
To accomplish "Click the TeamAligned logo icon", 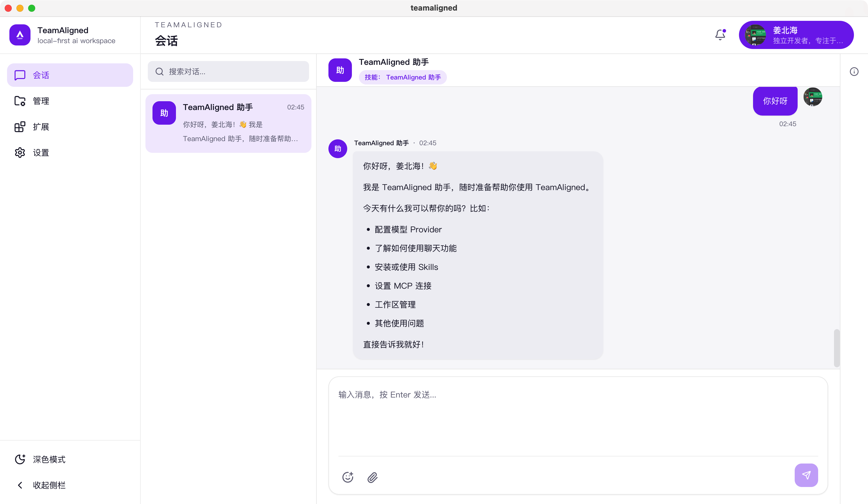I will pyautogui.click(x=20, y=35).
